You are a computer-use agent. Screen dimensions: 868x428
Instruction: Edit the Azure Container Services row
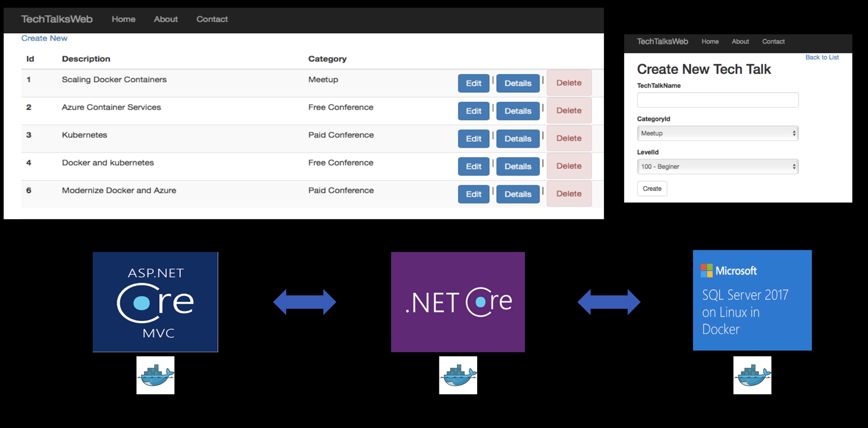click(473, 111)
